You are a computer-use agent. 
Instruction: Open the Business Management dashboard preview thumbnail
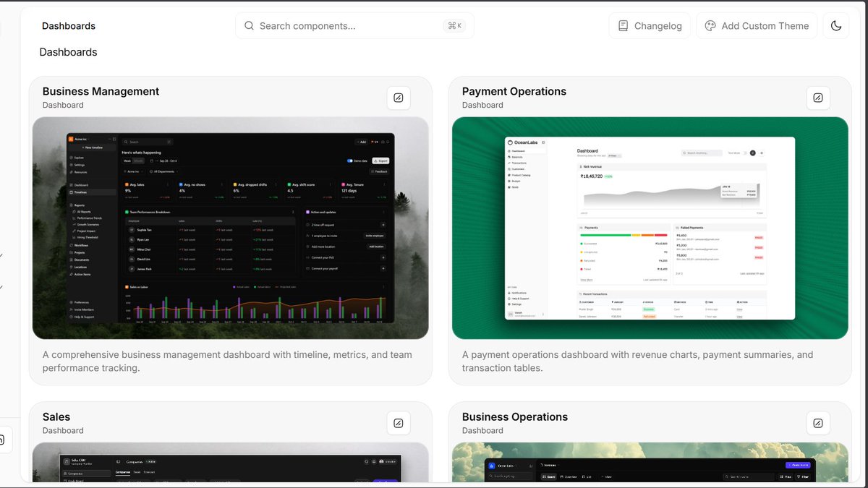231,228
